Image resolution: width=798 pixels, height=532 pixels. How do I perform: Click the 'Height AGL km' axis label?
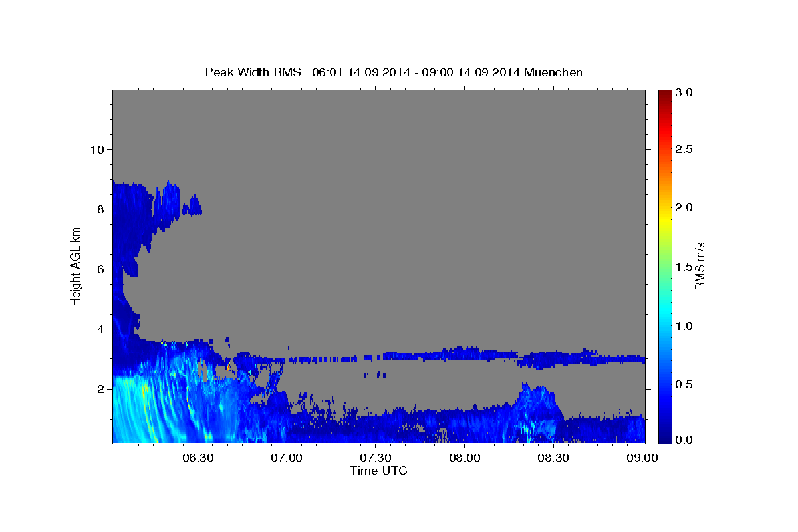tap(76, 266)
